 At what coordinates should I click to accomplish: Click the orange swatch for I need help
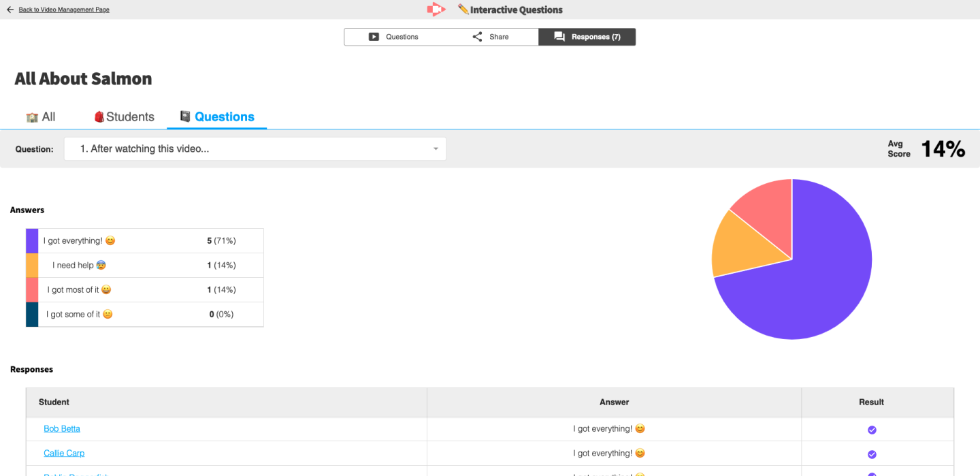click(x=32, y=266)
